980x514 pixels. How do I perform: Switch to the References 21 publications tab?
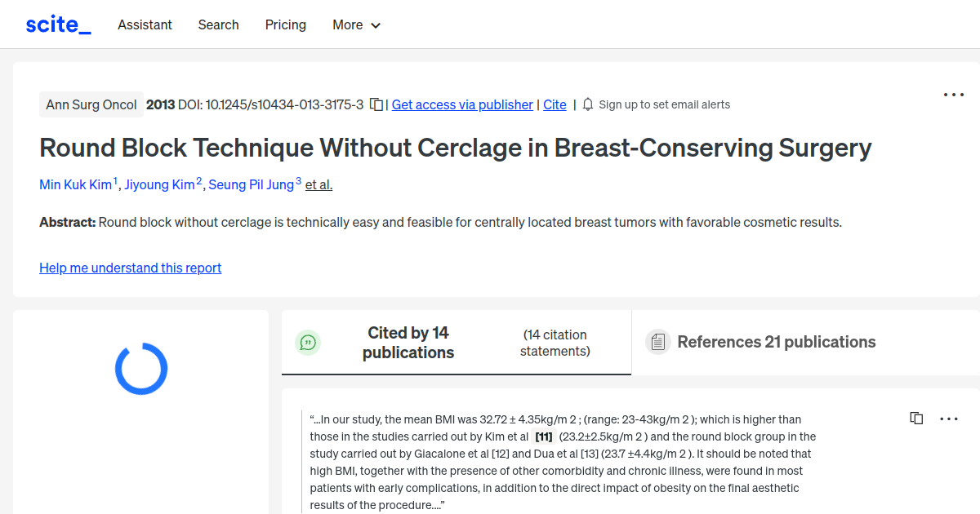[776, 342]
